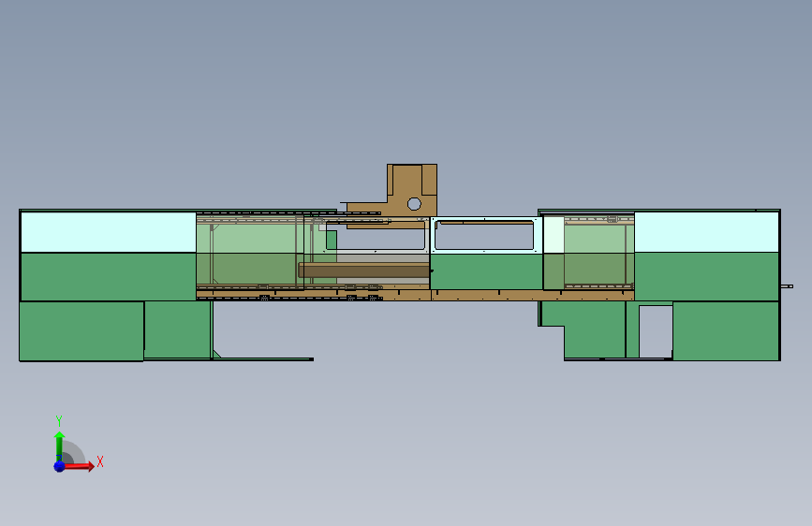Select the small pin protruding at right end
This screenshot has width=812, height=526.
coord(787,286)
